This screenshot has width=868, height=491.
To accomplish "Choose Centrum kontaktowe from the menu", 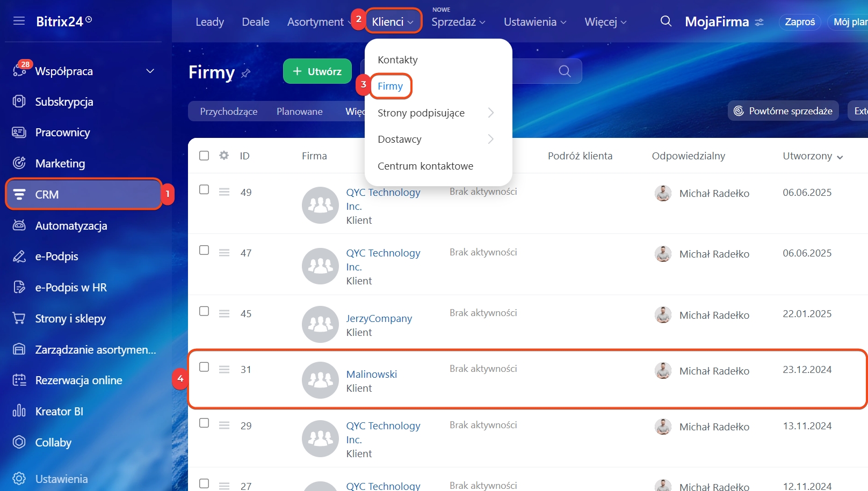I will click(x=425, y=166).
